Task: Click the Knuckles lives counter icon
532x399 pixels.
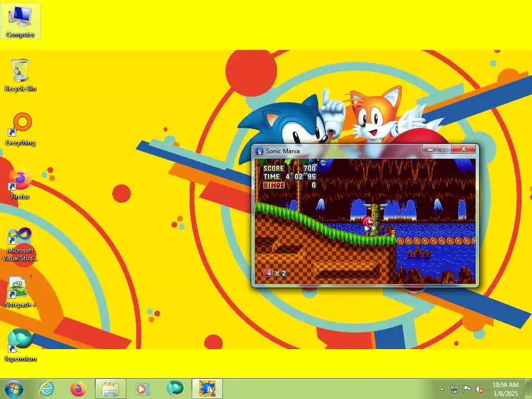Action: 268,273
